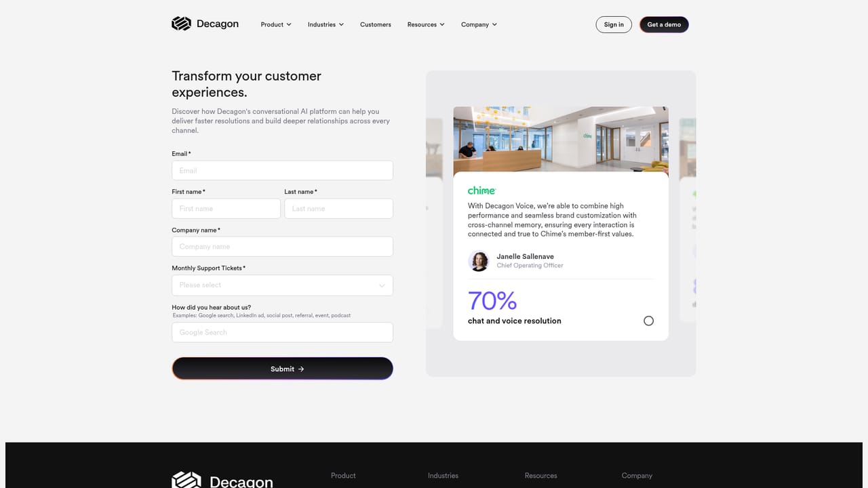The image size is (868, 488).
Task: Click into the First name field
Action: (226, 208)
